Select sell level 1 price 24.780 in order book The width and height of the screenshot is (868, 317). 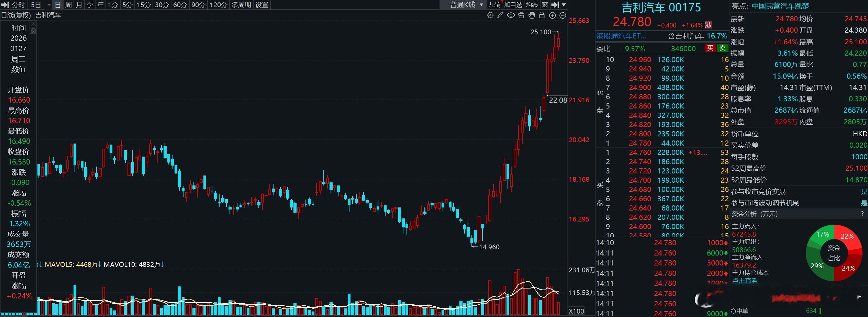pos(640,143)
